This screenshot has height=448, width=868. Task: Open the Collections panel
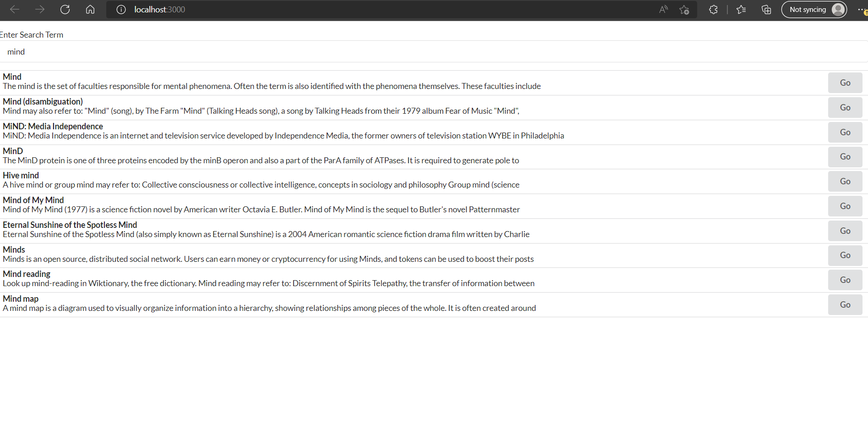(766, 10)
